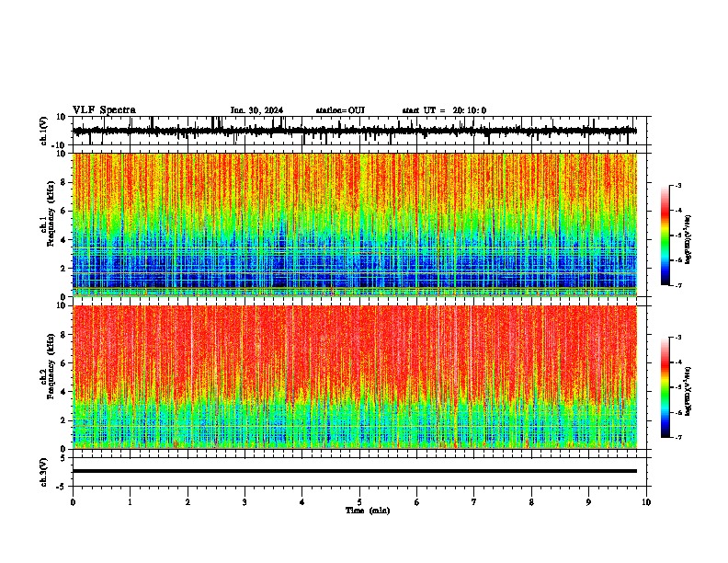Image resolution: width=728 pixels, height=563 pixels.
Task: Click the time axis tick label "10" at the right end
Action: (646, 502)
